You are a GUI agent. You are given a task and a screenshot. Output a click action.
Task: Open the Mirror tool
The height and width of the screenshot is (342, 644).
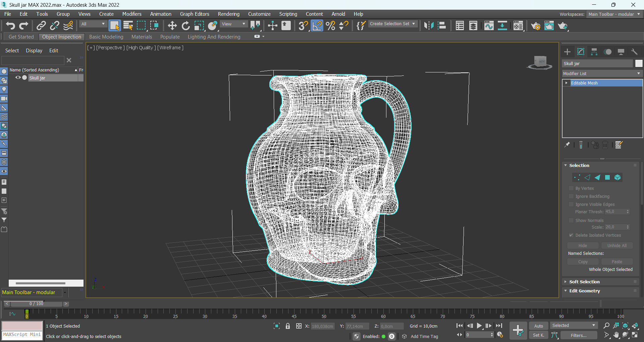coord(429,26)
